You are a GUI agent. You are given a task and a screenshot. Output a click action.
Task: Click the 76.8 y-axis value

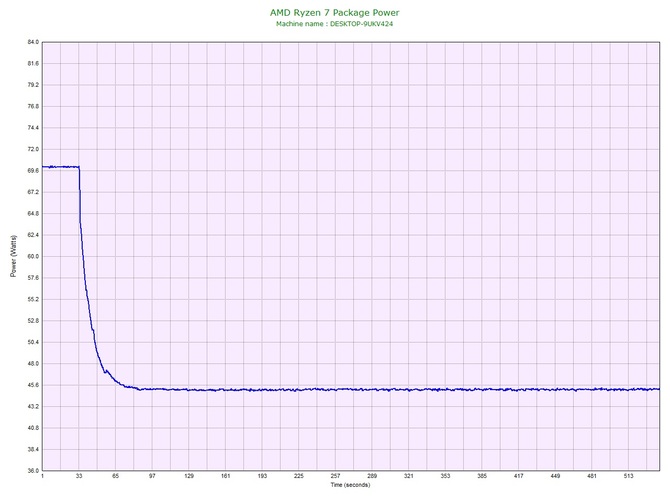[x=33, y=106]
